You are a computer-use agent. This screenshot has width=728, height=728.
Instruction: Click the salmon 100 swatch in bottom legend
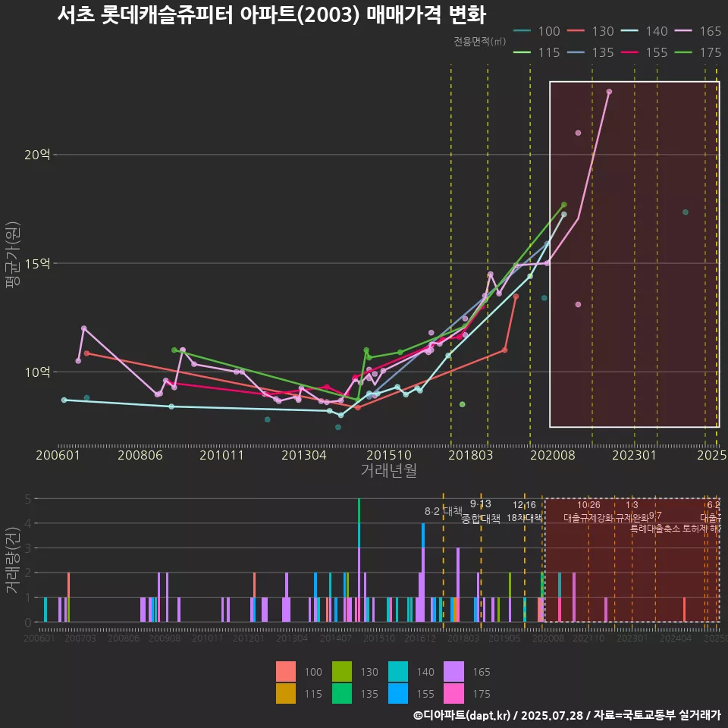[286, 671]
